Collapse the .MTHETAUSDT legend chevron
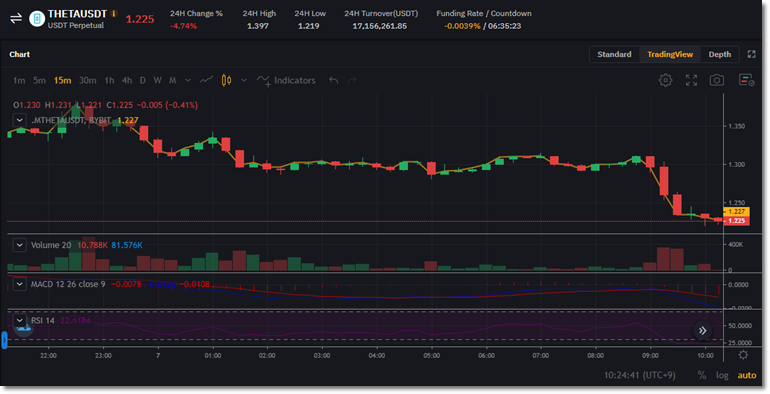This screenshot has width=770, height=394. [x=19, y=120]
